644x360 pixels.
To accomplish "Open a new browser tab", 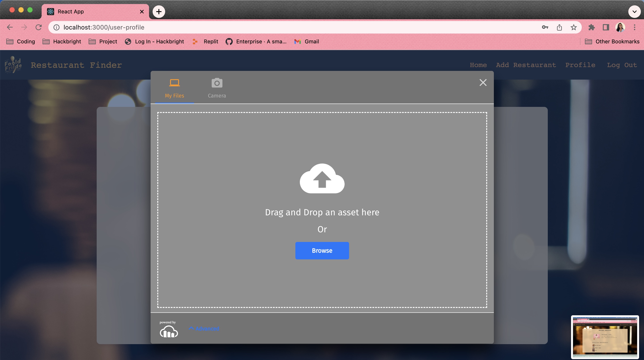I will [x=159, y=11].
